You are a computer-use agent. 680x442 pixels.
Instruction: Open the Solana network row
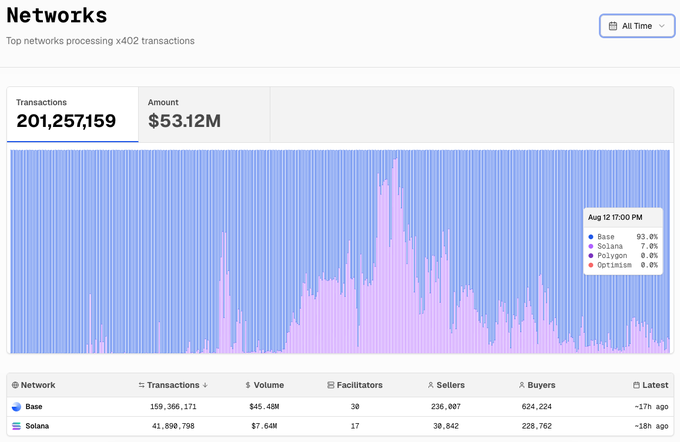click(340, 426)
